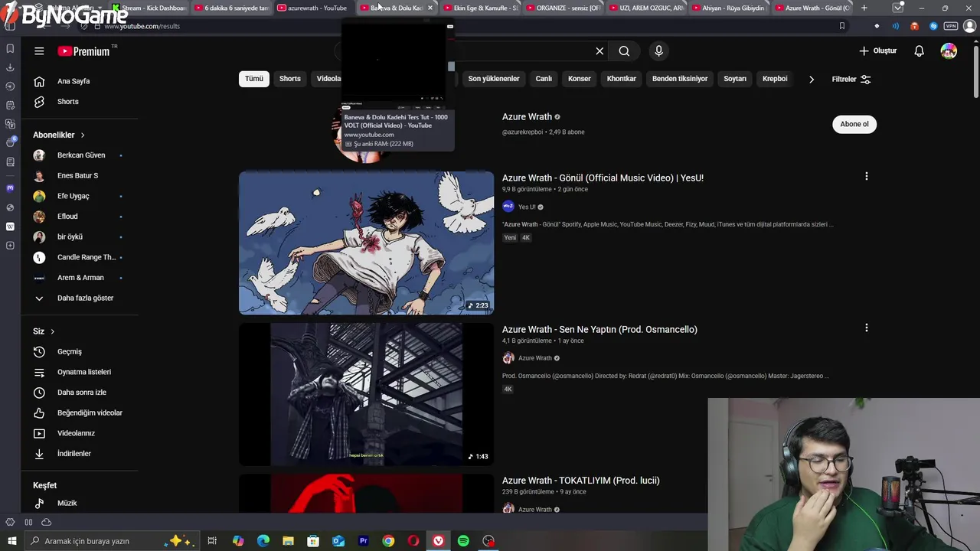Switch to the Ahiyan - Rüya Gibiydin tab
Screen dimensions: 980x551
pos(728,8)
